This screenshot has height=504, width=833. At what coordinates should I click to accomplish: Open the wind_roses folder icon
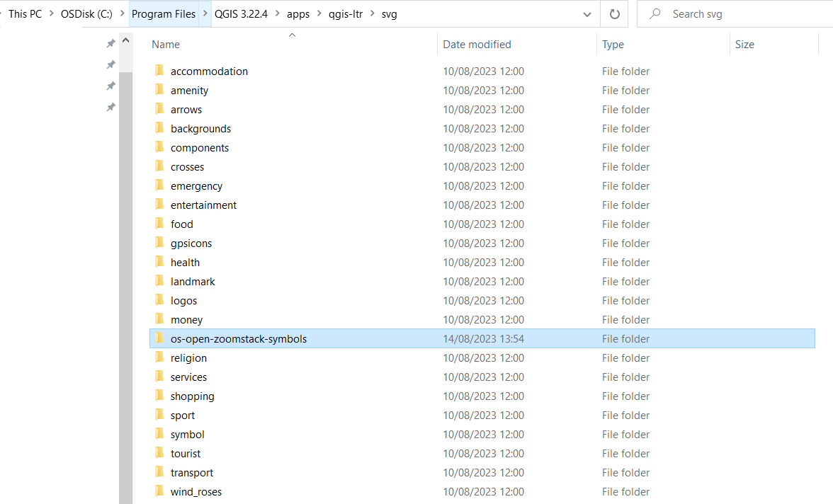pos(159,491)
